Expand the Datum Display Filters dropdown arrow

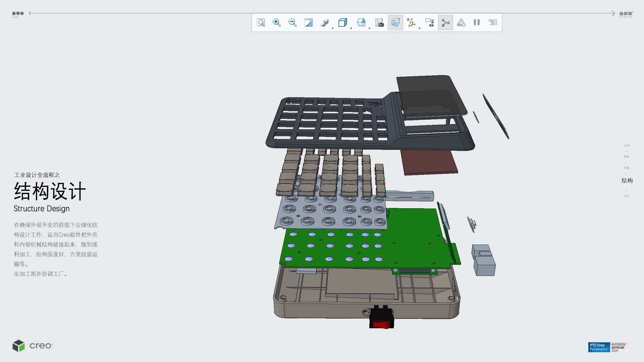click(x=419, y=28)
